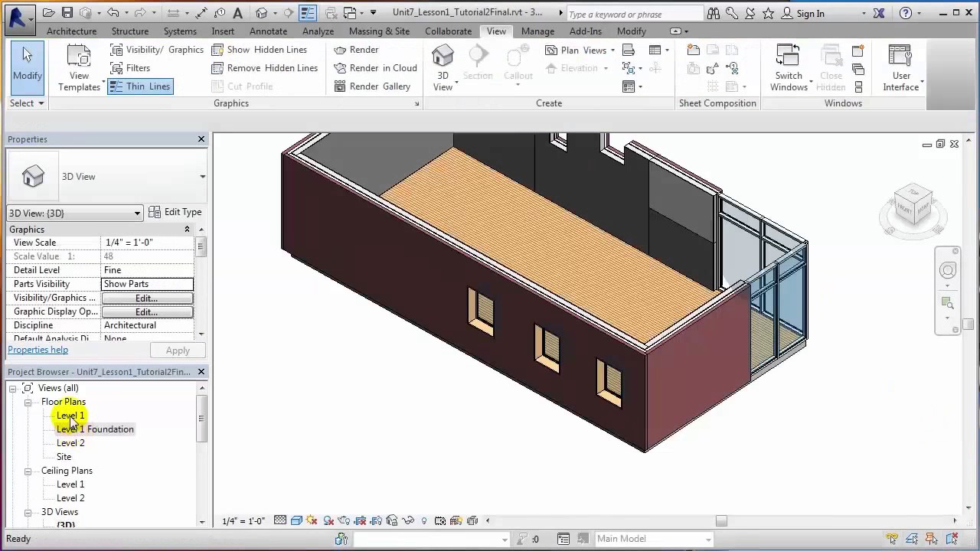Open the Parts Visibility dropdown showing Show Parts

click(x=147, y=284)
